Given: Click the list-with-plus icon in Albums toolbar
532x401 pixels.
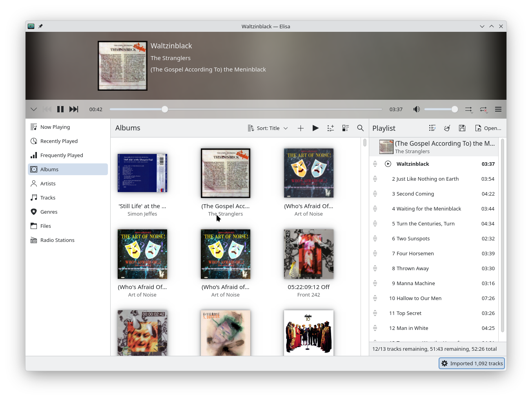Looking at the screenshot, I should pos(331,128).
